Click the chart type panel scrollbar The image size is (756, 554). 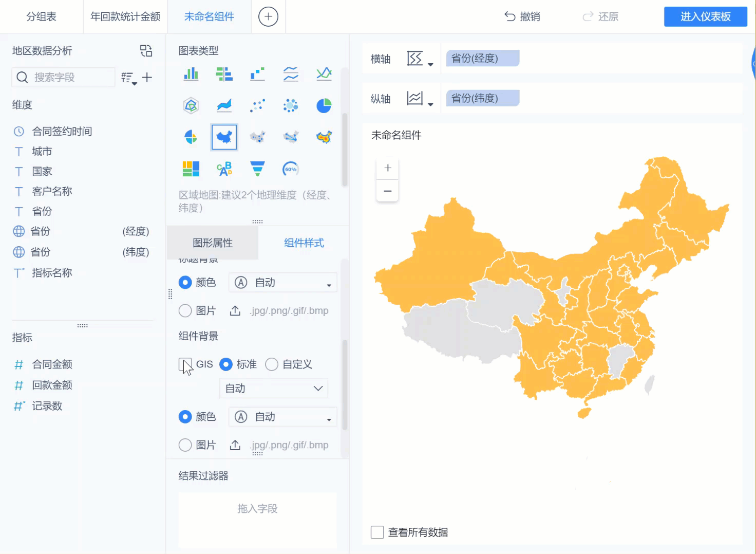pos(345,149)
